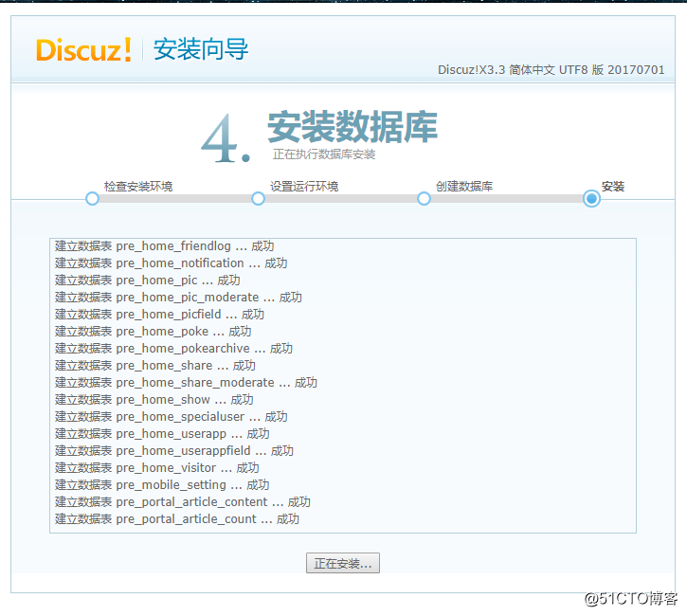Click the pre_home_pic ... 成功 line

click(147, 281)
